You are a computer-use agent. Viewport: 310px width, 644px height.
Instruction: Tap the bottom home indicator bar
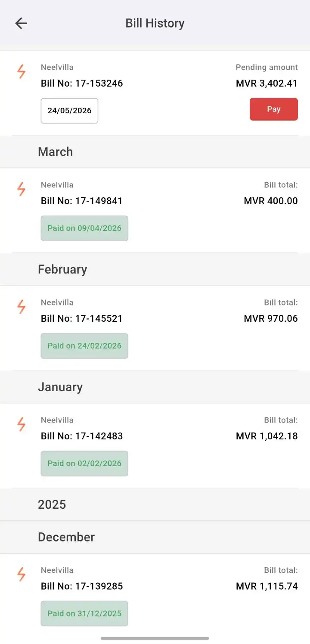click(x=155, y=638)
